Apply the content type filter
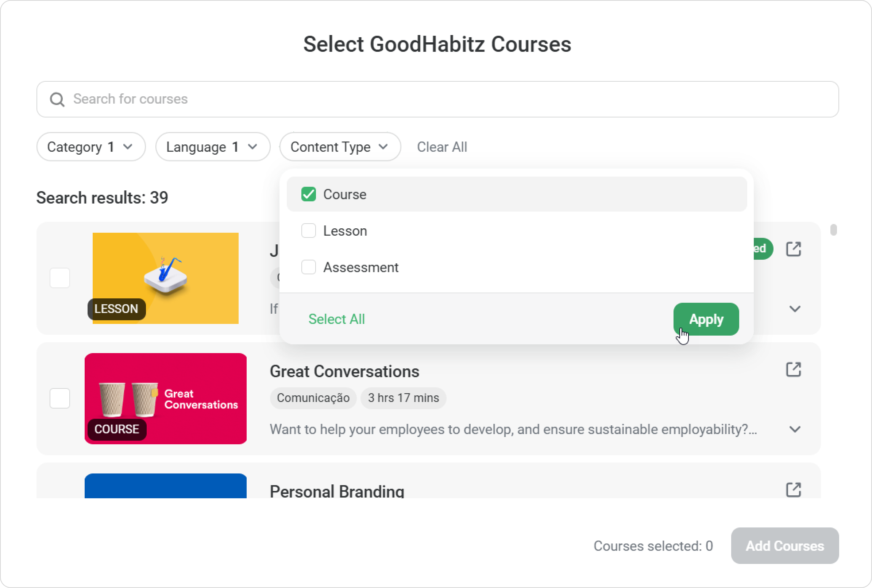Screen dimensions: 872x588 pos(706,319)
